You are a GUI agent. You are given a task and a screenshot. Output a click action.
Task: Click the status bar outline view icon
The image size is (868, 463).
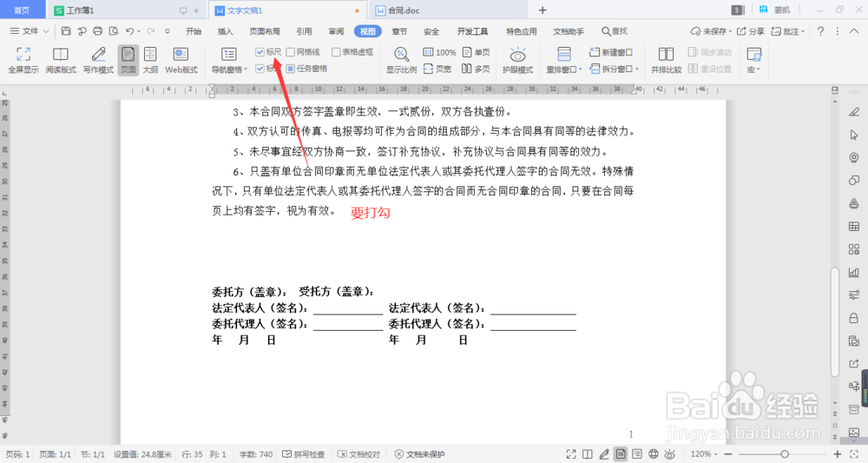coord(636,454)
